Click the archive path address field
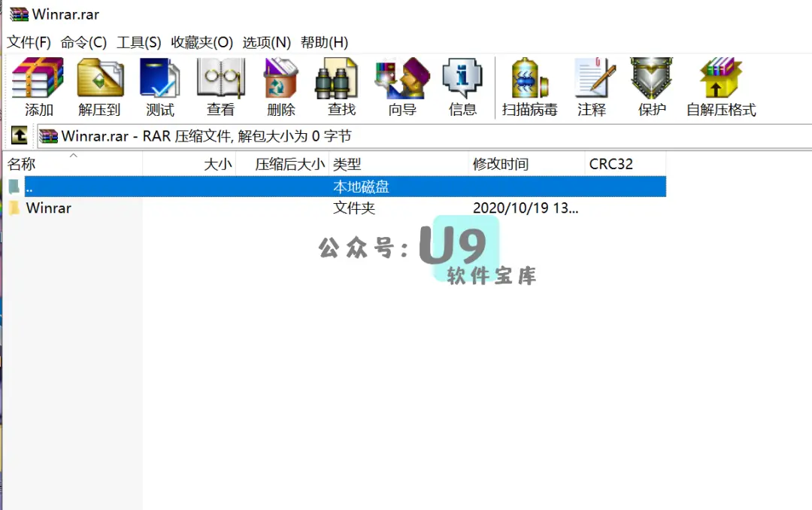The height and width of the screenshot is (510, 812). tap(425, 136)
